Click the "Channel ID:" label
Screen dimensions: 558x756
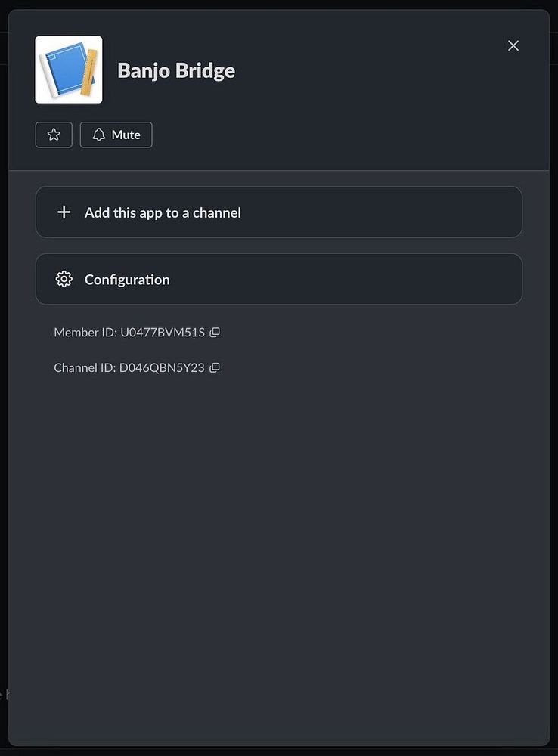click(x=85, y=367)
